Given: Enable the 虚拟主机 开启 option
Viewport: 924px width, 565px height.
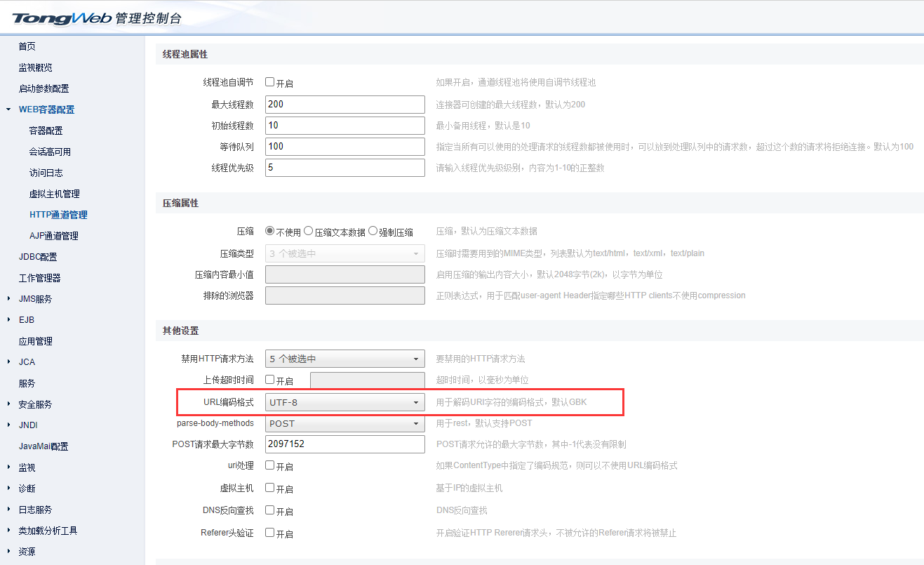Looking at the screenshot, I should (x=269, y=488).
